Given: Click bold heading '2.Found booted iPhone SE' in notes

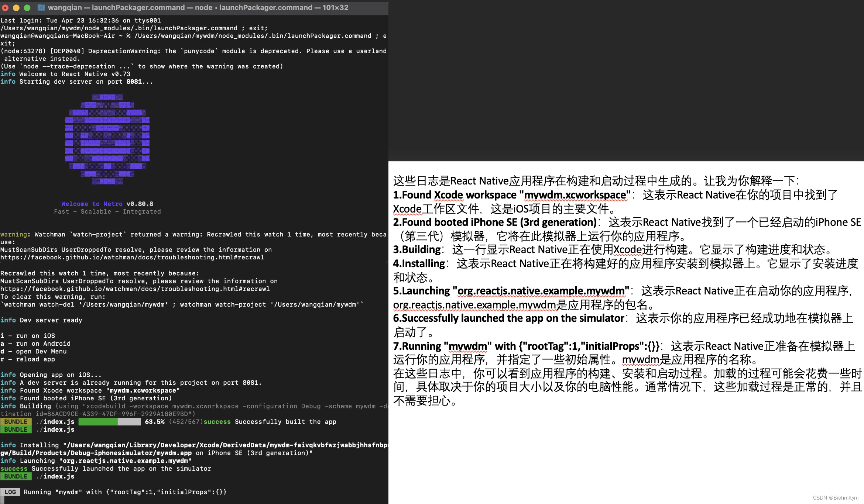Looking at the screenshot, I should click(x=495, y=222).
